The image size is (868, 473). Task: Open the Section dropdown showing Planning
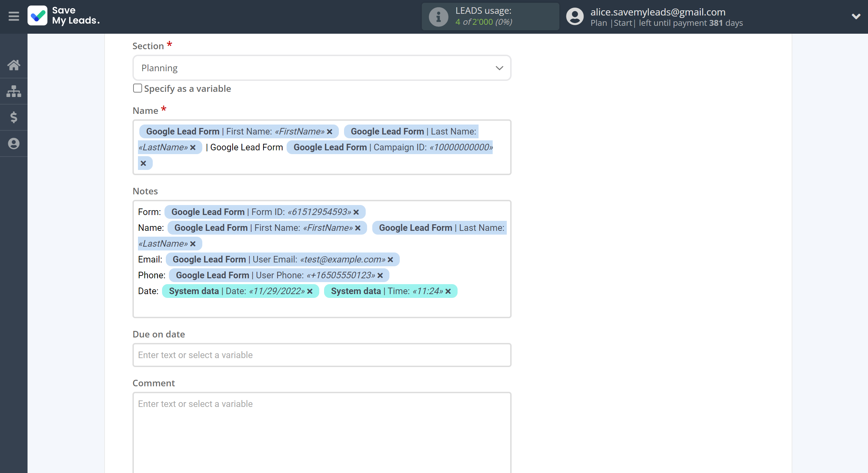click(322, 68)
